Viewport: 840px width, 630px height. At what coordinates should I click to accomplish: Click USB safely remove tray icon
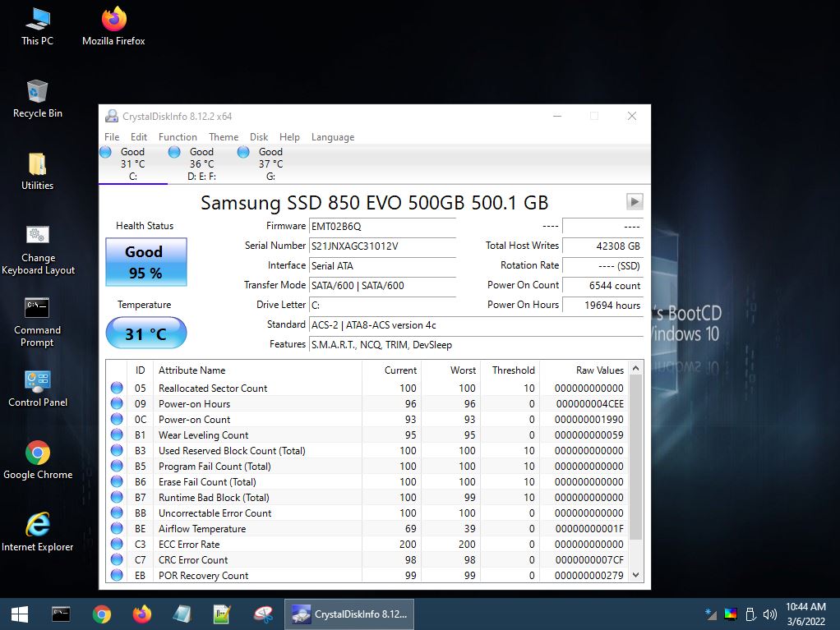tap(750, 614)
